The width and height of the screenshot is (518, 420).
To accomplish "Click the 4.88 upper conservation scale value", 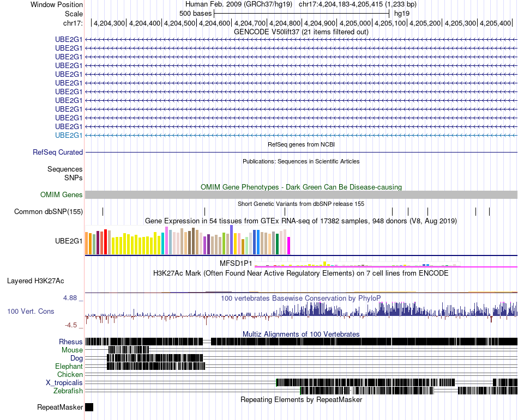I will pos(70,297).
